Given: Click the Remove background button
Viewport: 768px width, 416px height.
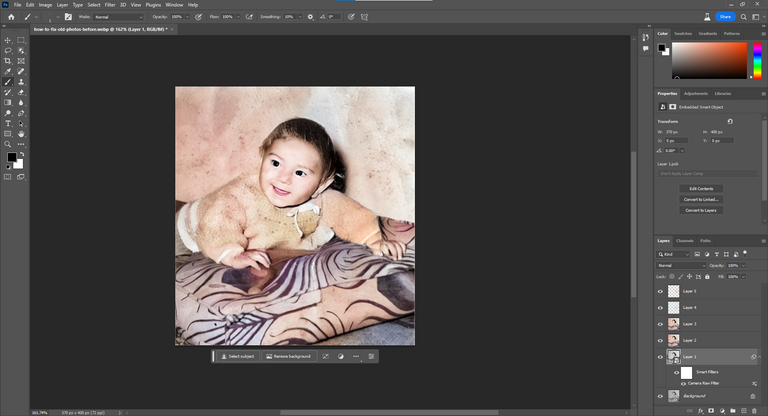Looking at the screenshot, I should click(x=289, y=356).
